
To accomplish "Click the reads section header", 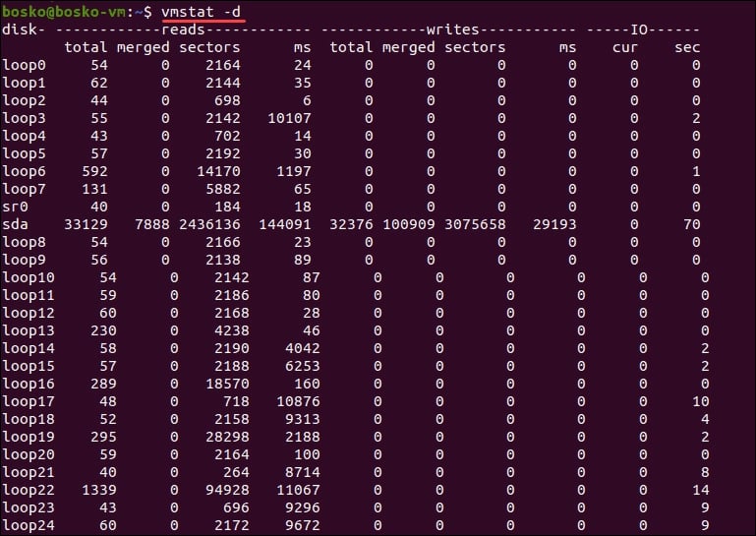I will (183, 30).
